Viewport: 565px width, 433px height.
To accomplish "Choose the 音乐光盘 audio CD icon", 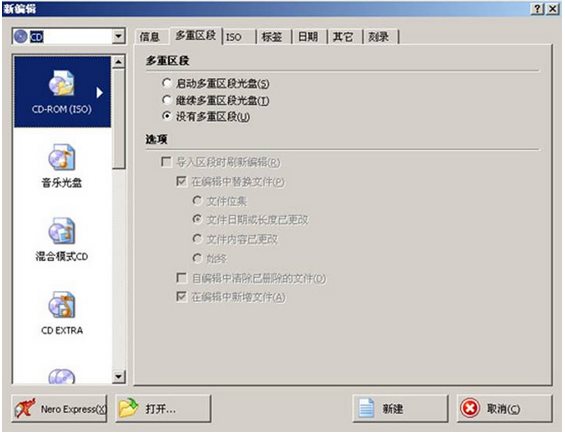I will coord(62,157).
